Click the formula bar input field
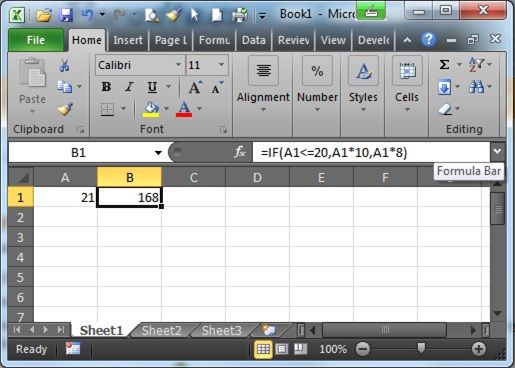 (371, 153)
